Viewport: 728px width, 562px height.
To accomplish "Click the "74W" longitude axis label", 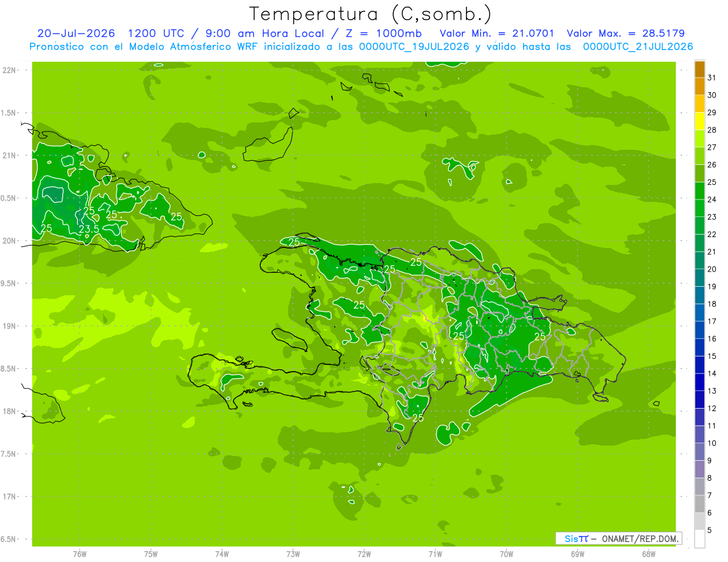I will (x=221, y=554).
